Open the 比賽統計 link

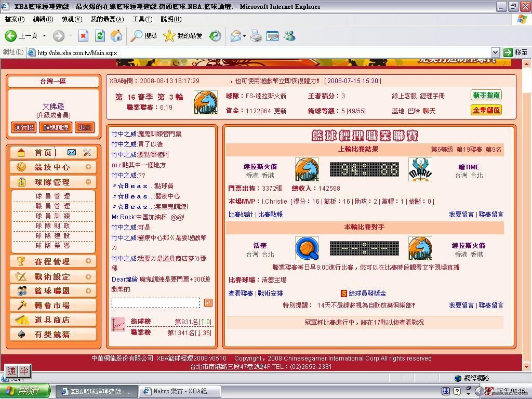(x=241, y=214)
